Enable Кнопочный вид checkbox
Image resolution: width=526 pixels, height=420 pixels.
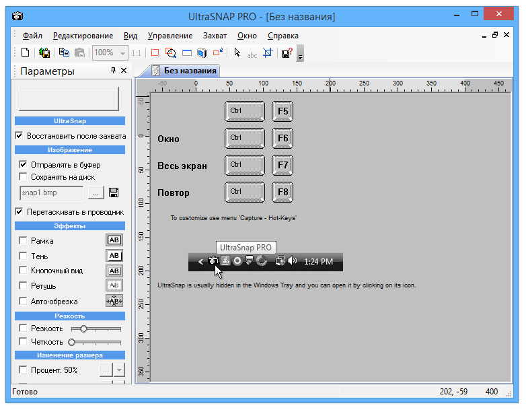[x=23, y=271]
